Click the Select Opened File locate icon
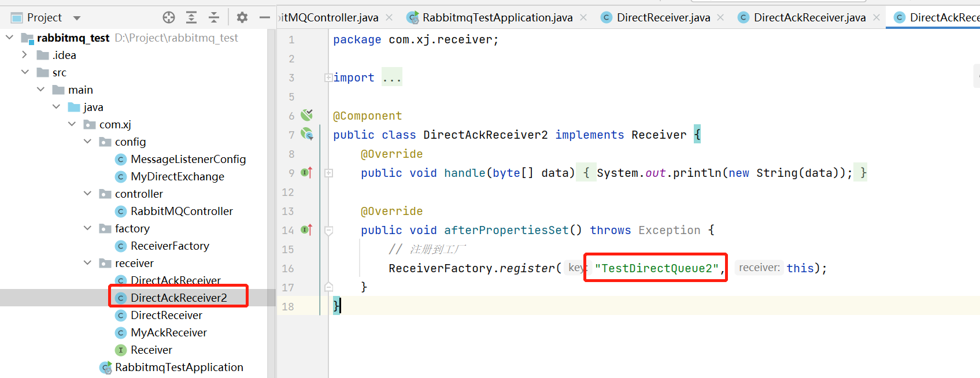 coord(169,17)
